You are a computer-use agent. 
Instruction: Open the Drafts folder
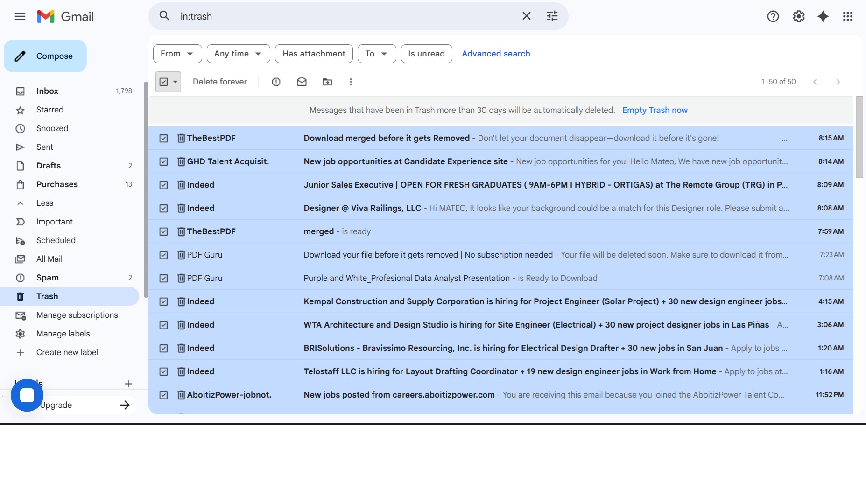coord(70,166)
